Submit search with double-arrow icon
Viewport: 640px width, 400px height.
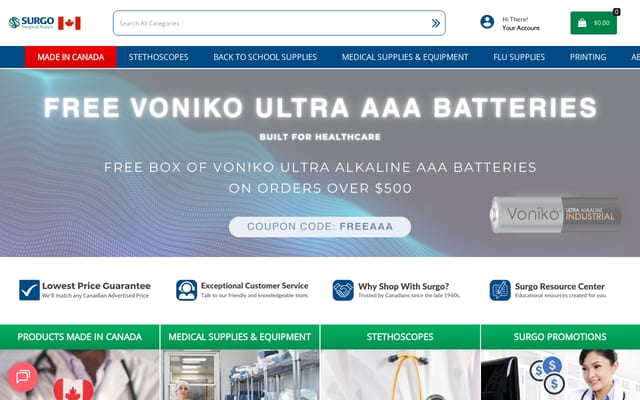(436, 23)
